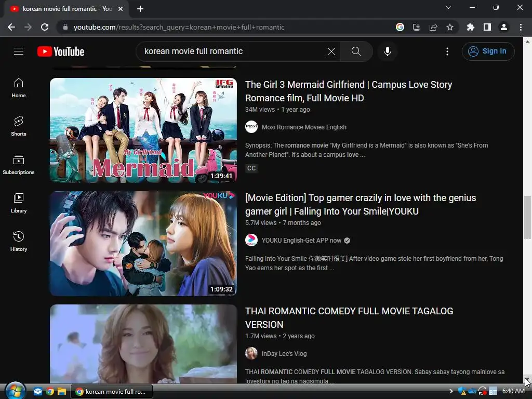Open Shorts in sidebar

click(19, 126)
